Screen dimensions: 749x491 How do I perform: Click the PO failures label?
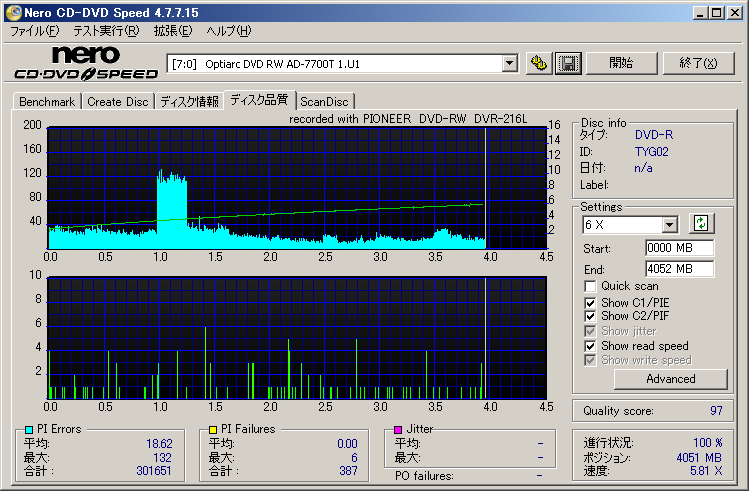(424, 476)
